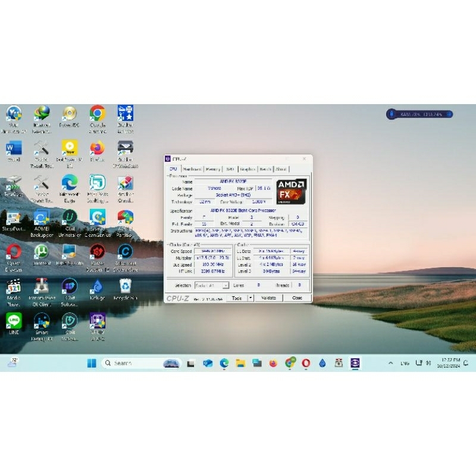Open the Windows Start menu
The height and width of the screenshot is (476, 476).
click(92, 363)
